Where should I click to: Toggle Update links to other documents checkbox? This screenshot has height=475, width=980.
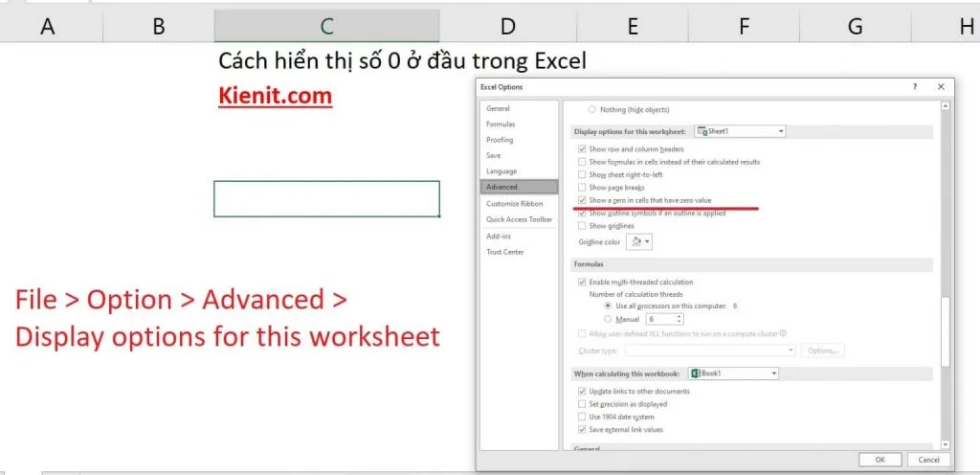583,392
